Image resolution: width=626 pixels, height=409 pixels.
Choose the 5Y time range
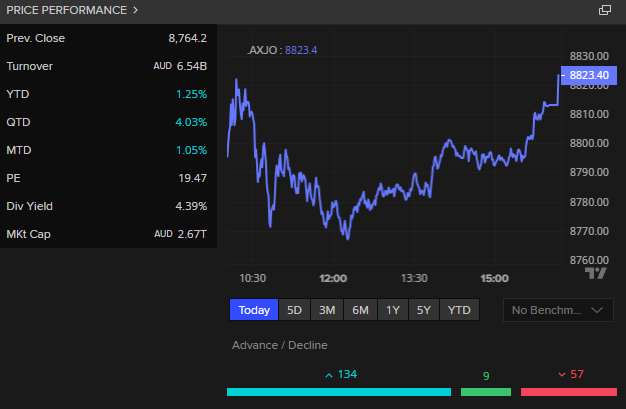[x=424, y=310]
